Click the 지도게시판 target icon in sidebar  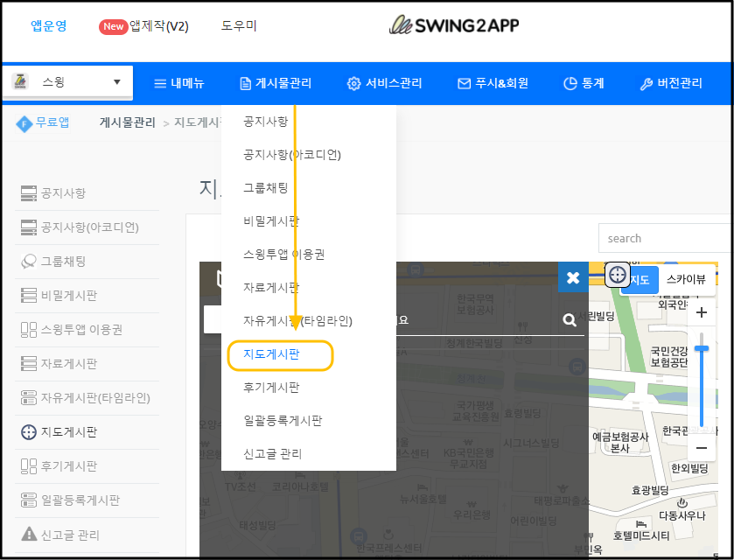[x=28, y=432]
